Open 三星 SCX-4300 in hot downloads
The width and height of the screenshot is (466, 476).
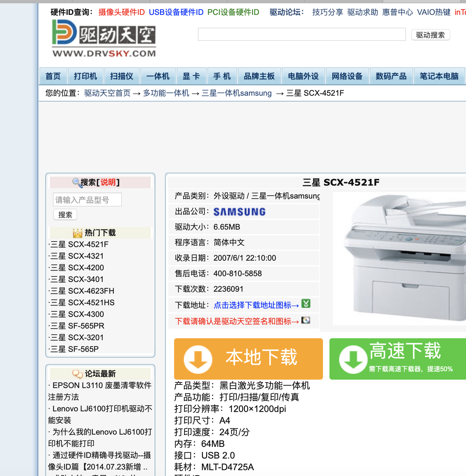(x=77, y=314)
